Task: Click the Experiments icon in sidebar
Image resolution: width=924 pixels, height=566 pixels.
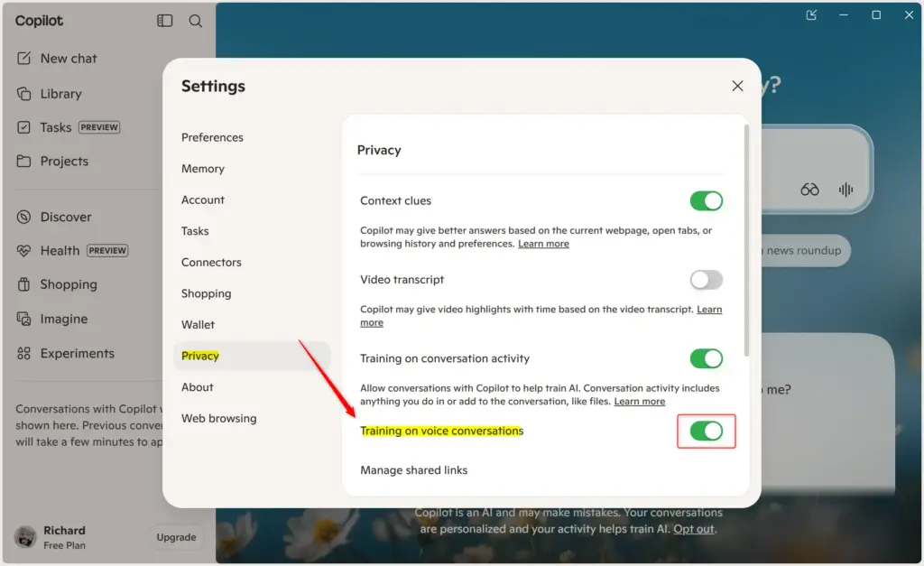Action: coord(23,353)
